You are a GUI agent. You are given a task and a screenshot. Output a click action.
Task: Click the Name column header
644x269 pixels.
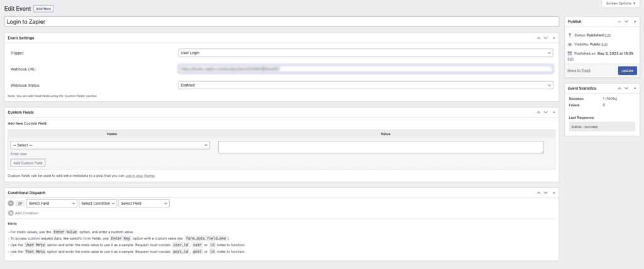(112, 134)
